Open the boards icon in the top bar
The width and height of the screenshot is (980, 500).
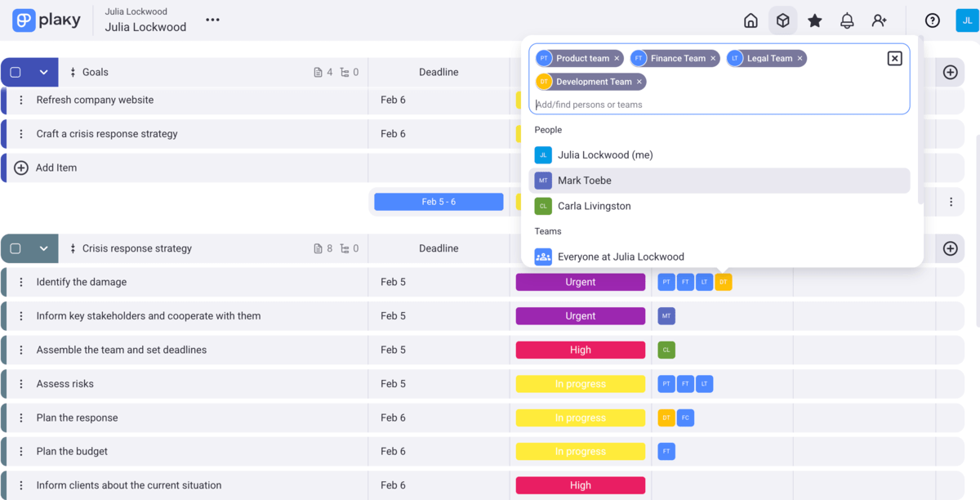[782, 20]
